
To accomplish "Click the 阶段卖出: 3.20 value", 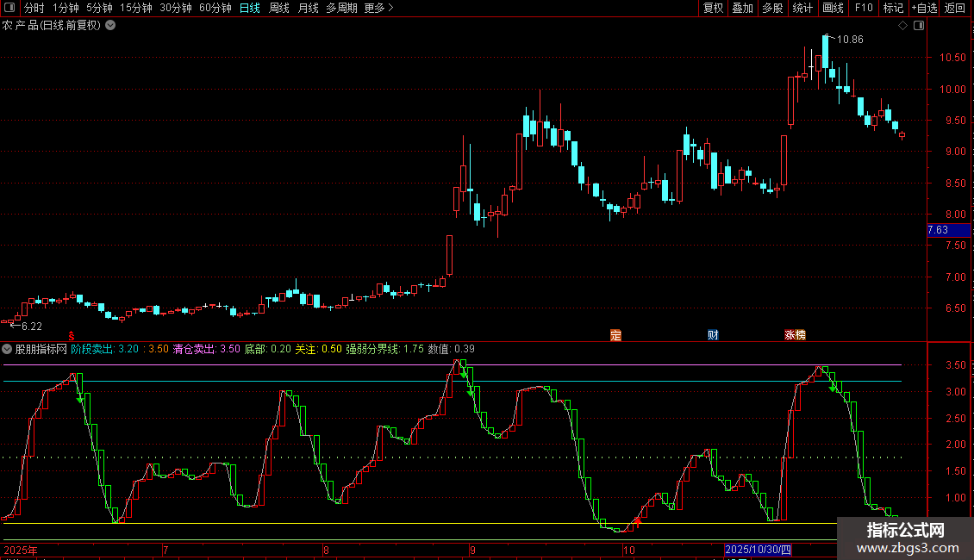I will coord(104,349).
